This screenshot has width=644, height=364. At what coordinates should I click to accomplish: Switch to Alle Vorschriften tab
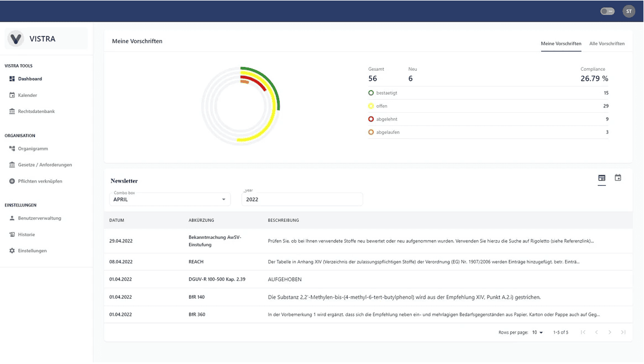coord(606,44)
